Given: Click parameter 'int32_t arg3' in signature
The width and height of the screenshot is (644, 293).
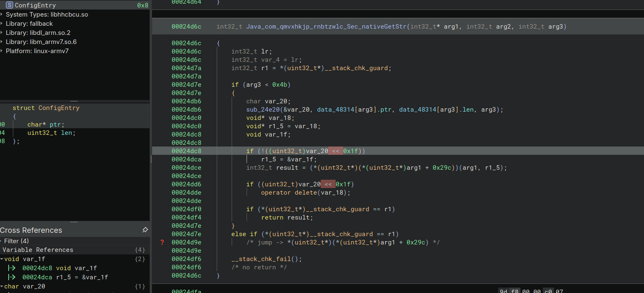Looking at the screenshot, I should [x=541, y=27].
